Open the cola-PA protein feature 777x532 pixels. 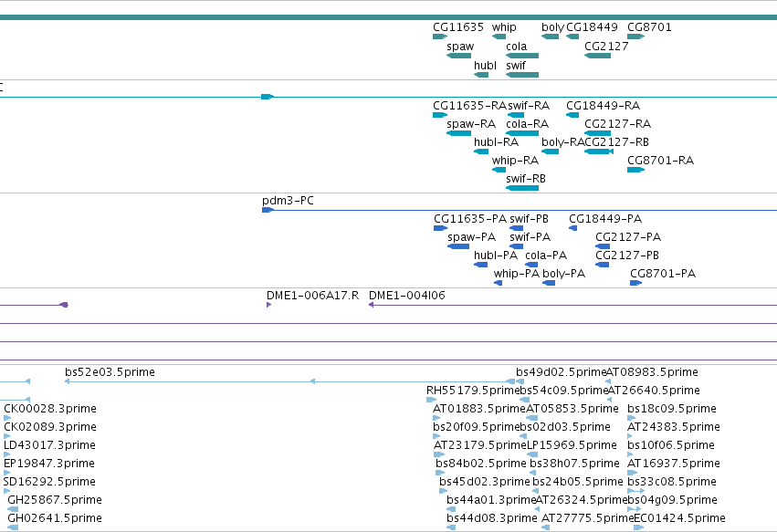click(x=531, y=265)
